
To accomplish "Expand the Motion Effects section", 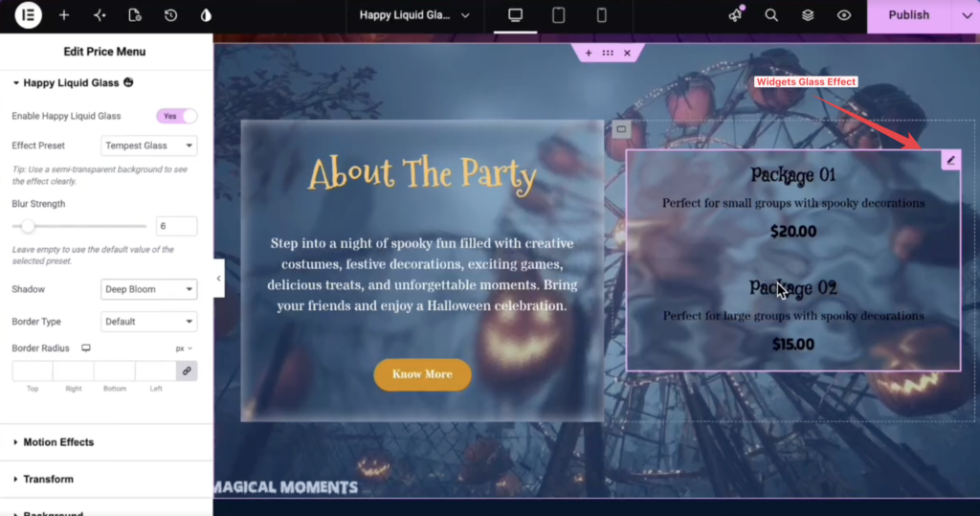I will pyautogui.click(x=58, y=442).
